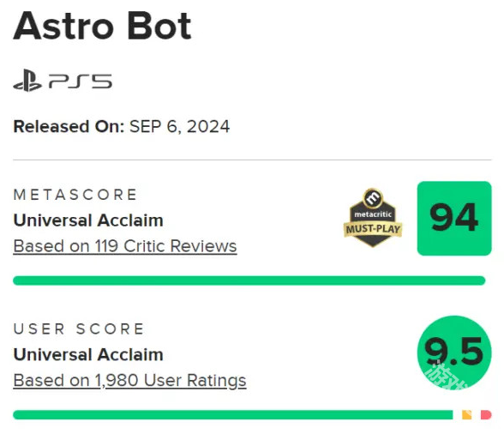Click the Metacritic Must-Play badge
This screenshot has width=504, height=434.
(373, 218)
